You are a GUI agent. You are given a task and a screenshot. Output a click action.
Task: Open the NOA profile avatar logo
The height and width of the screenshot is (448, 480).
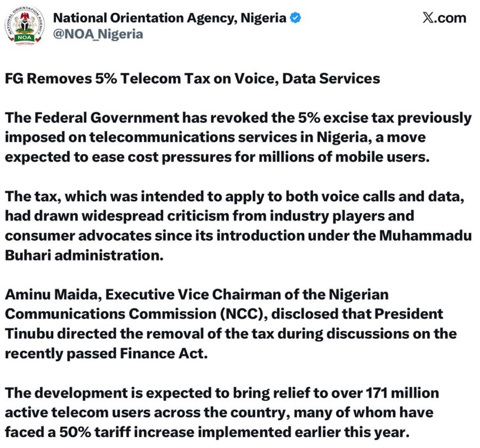click(24, 25)
